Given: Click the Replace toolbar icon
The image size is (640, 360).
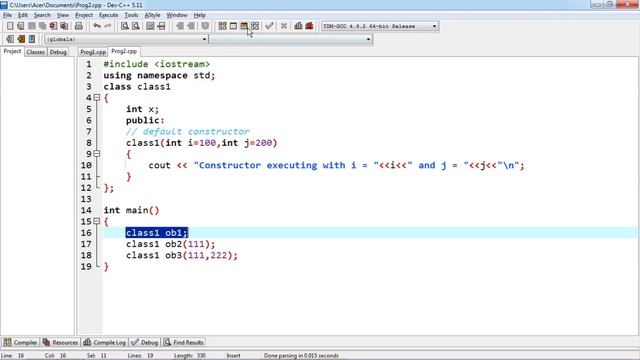Looking at the screenshot, I should (x=136, y=26).
